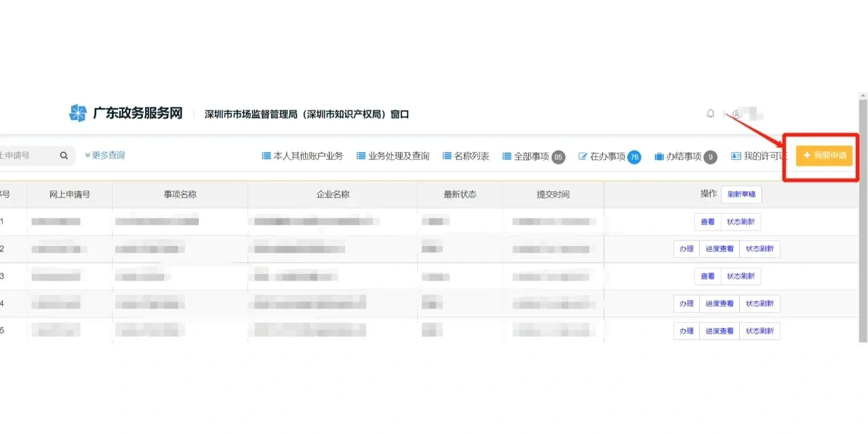Click 办理 in row 2

[x=686, y=250]
